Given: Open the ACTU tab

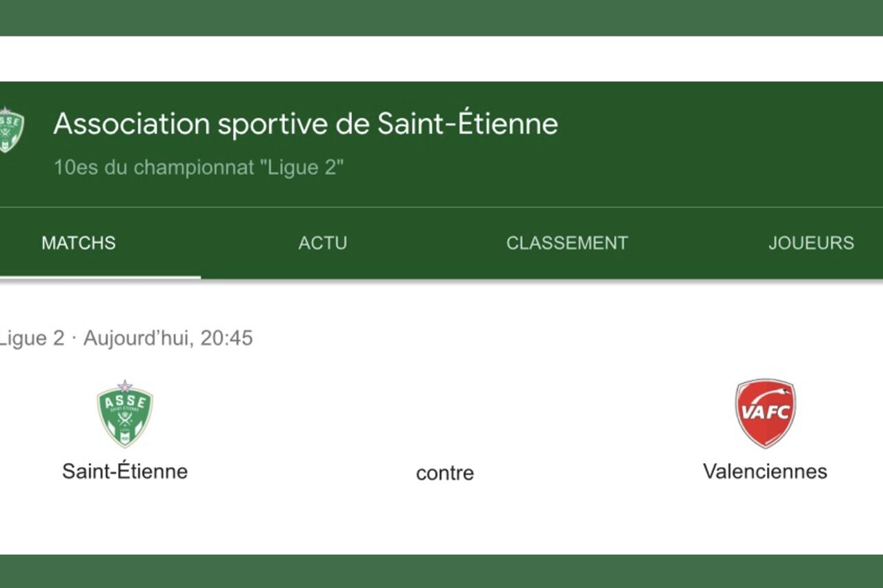Looking at the screenshot, I should (322, 243).
